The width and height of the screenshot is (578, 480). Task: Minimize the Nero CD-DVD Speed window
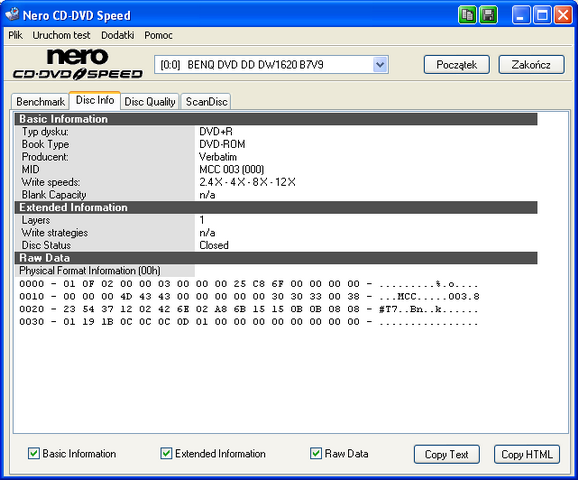pyautogui.click(x=521, y=15)
